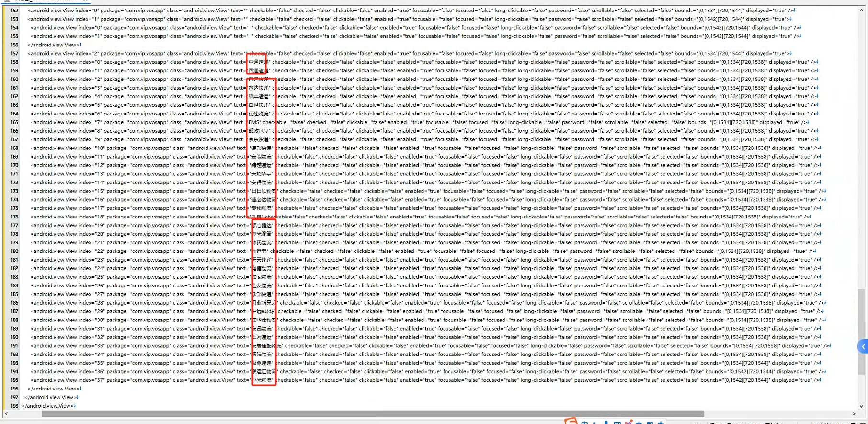Click the index="37" attribute
Viewport: 868px width, 424px height.
[x=91, y=380]
